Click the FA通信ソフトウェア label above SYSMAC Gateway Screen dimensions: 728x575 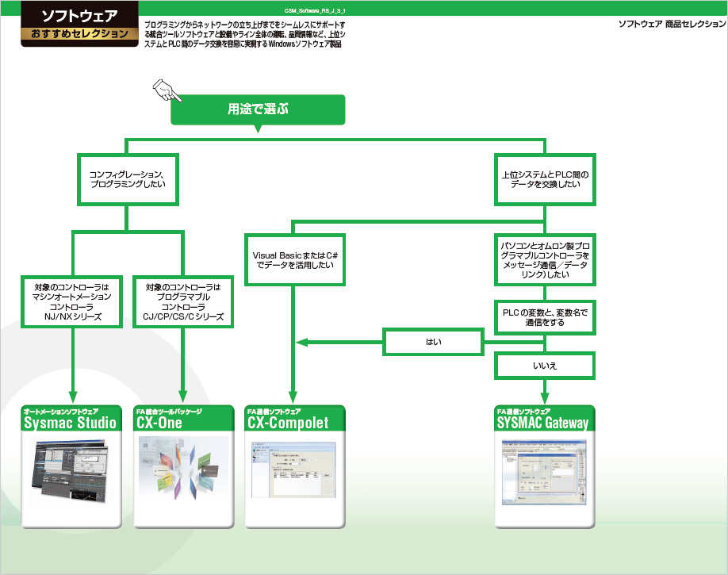pos(523,412)
